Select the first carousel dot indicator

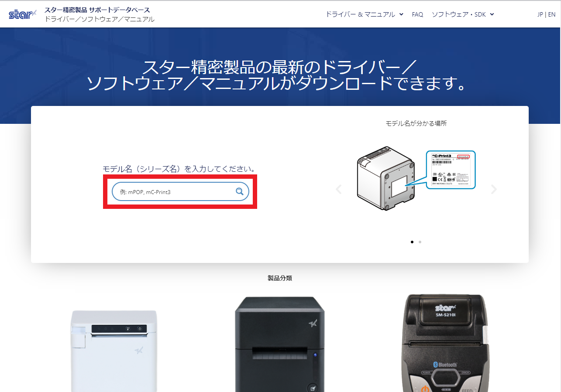click(x=412, y=242)
